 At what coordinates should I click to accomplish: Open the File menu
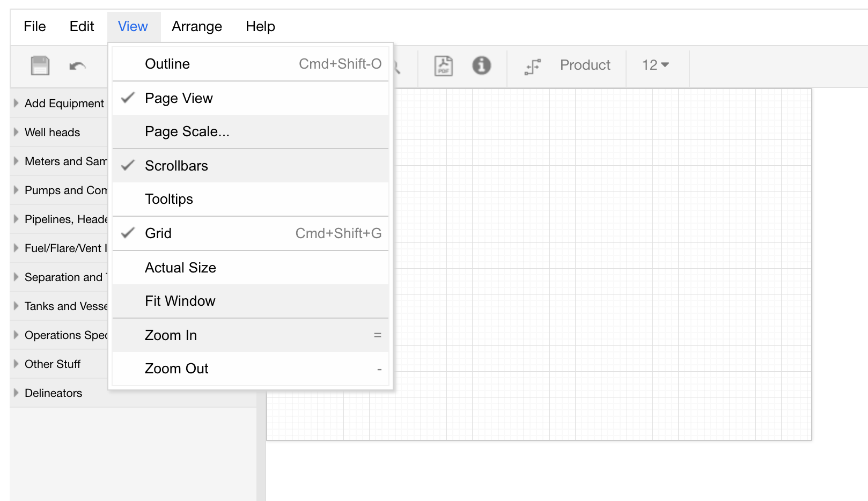pyautogui.click(x=35, y=26)
